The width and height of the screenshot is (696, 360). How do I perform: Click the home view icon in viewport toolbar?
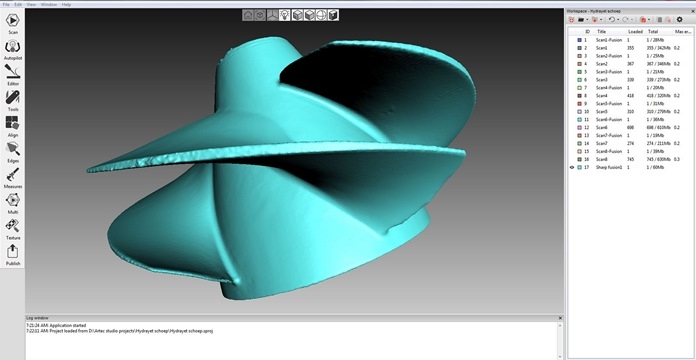click(248, 15)
